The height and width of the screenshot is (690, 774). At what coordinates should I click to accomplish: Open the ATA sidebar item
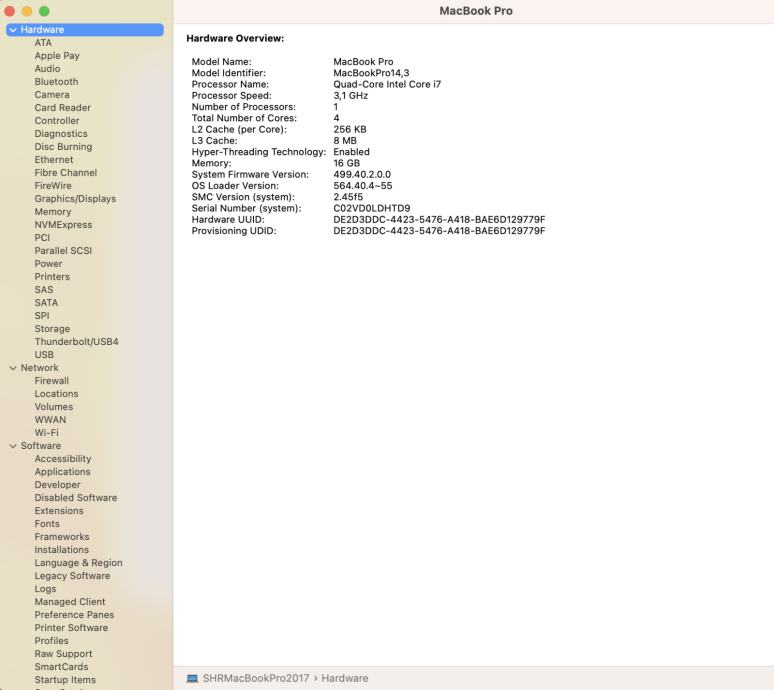pyautogui.click(x=43, y=43)
